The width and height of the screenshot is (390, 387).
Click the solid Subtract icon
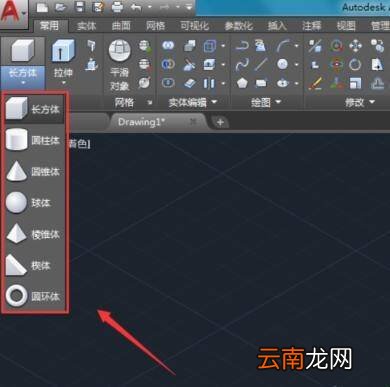pyautogui.click(x=168, y=64)
